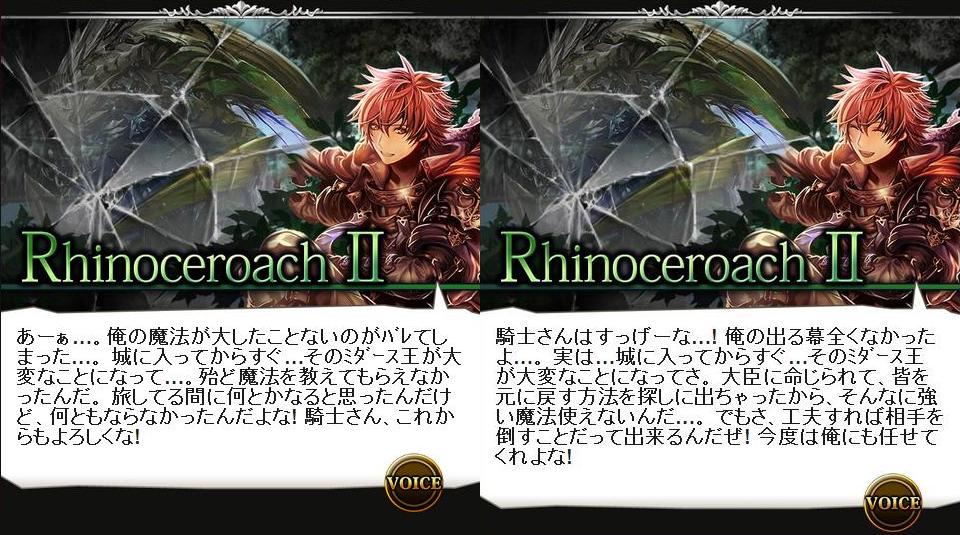Click the cracked glass impact point, right panel

tap(584, 198)
